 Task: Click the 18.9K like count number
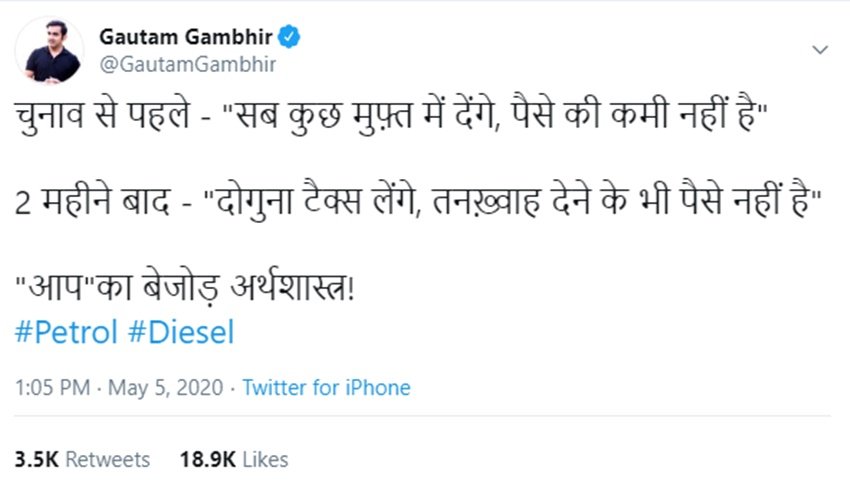click(206, 460)
